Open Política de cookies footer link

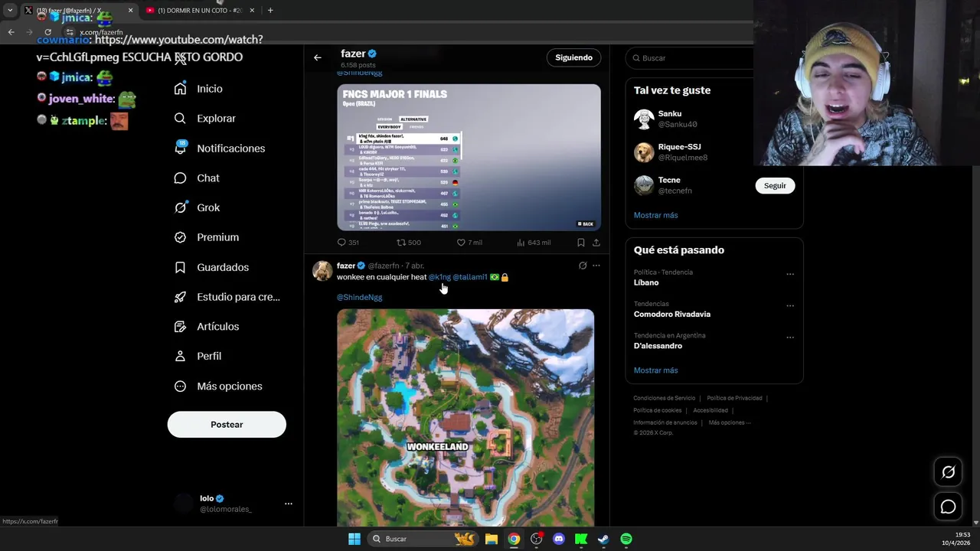[x=657, y=410]
